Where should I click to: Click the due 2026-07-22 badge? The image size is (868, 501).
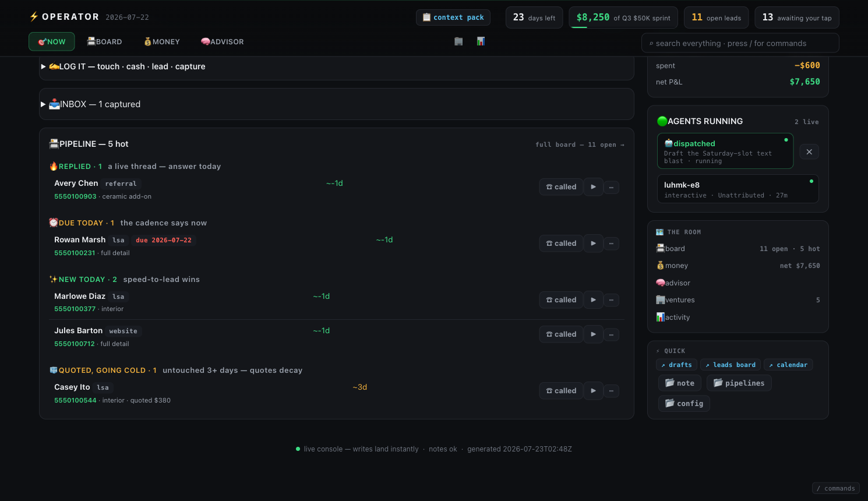point(164,240)
